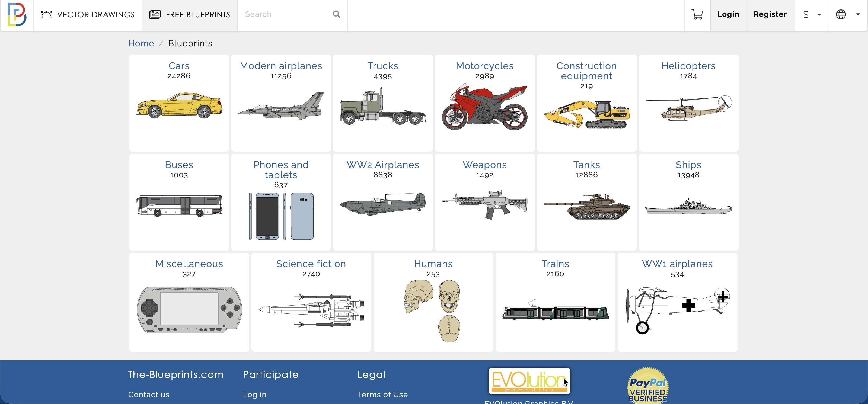Click the search magnifier icon

(336, 14)
